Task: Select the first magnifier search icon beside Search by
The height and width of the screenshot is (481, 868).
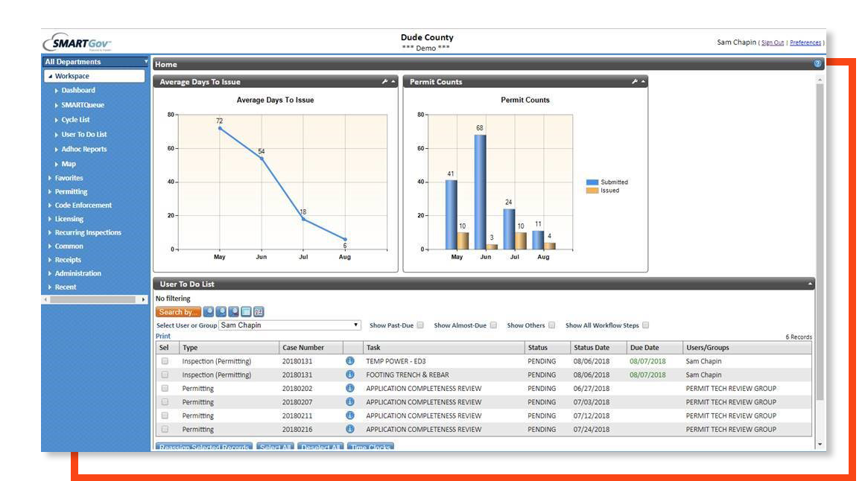Action: (207, 311)
